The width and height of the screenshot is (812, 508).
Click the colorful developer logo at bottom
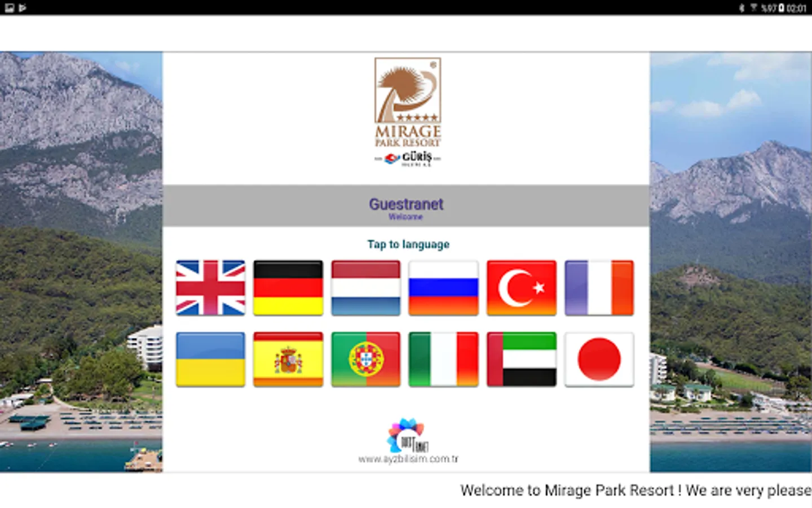[x=407, y=435]
